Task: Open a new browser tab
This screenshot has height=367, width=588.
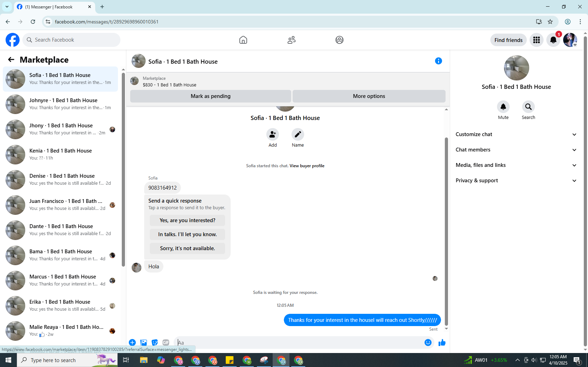Action: 102,7
